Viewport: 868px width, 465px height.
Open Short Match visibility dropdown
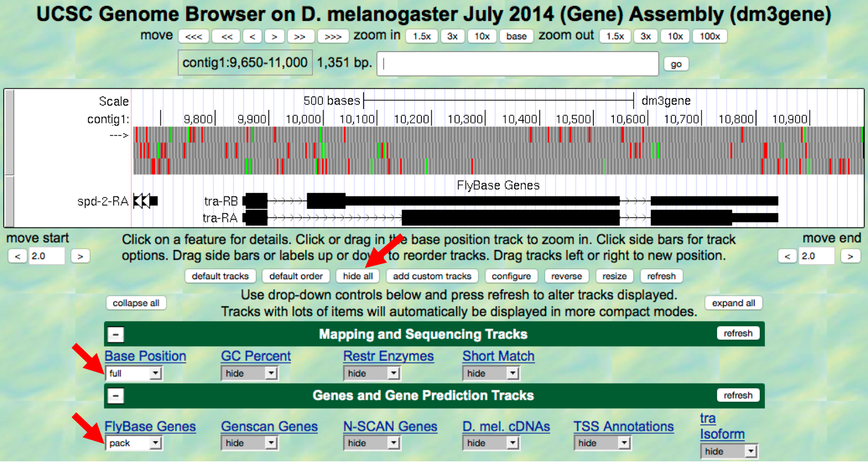(x=491, y=373)
